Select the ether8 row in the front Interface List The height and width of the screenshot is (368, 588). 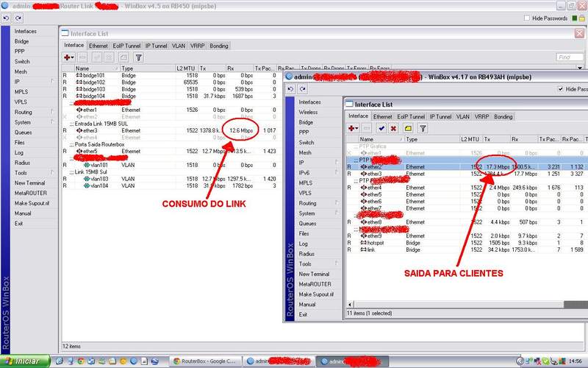click(x=467, y=222)
